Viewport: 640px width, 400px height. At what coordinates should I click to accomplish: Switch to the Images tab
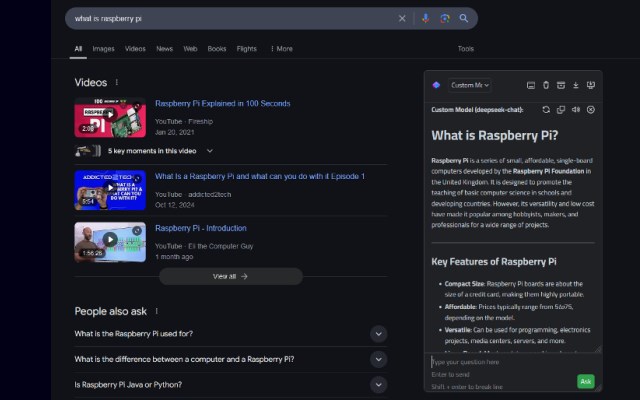pos(103,49)
